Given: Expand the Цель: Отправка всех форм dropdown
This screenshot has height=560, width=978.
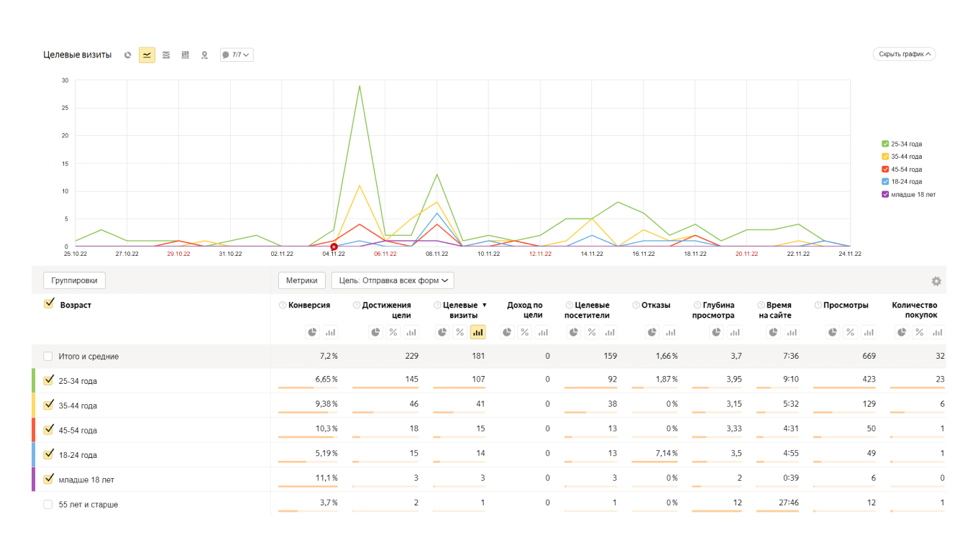Looking at the screenshot, I should coord(393,280).
